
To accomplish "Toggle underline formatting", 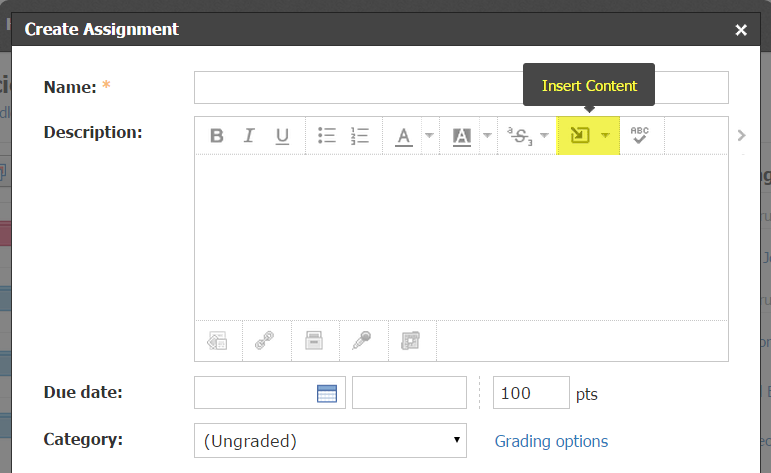I will click(282, 136).
